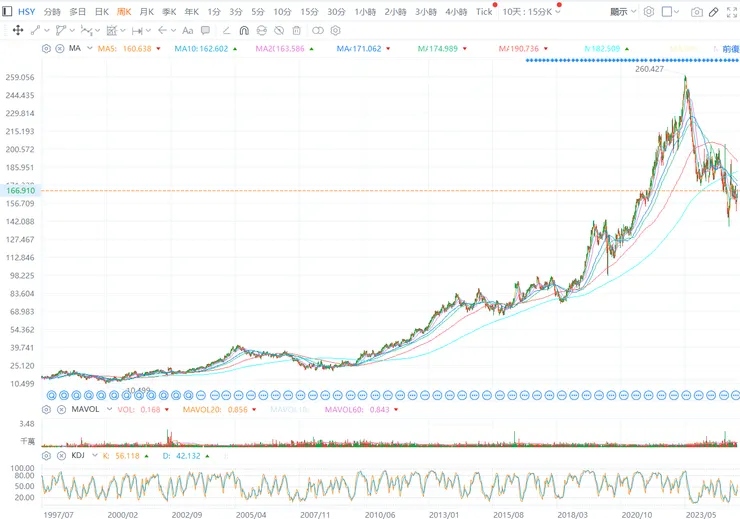Select the arrow drawing tool

[x=162, y=31]
